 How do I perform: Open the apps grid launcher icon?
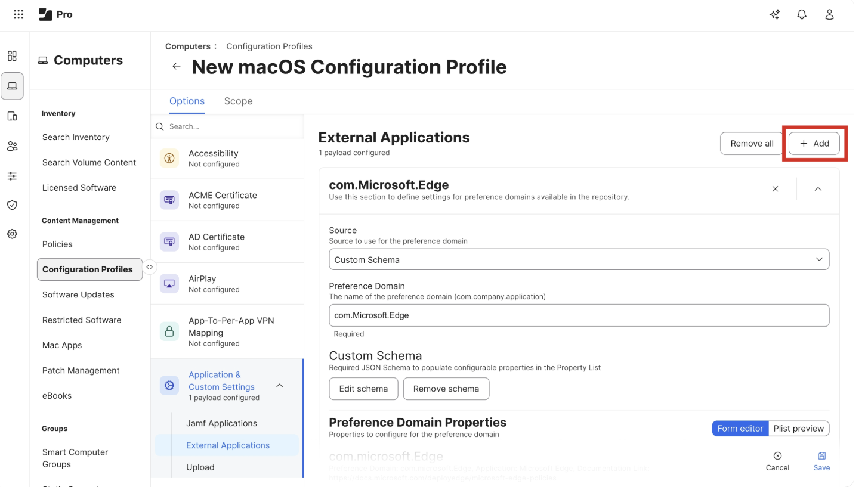point(18,15)
